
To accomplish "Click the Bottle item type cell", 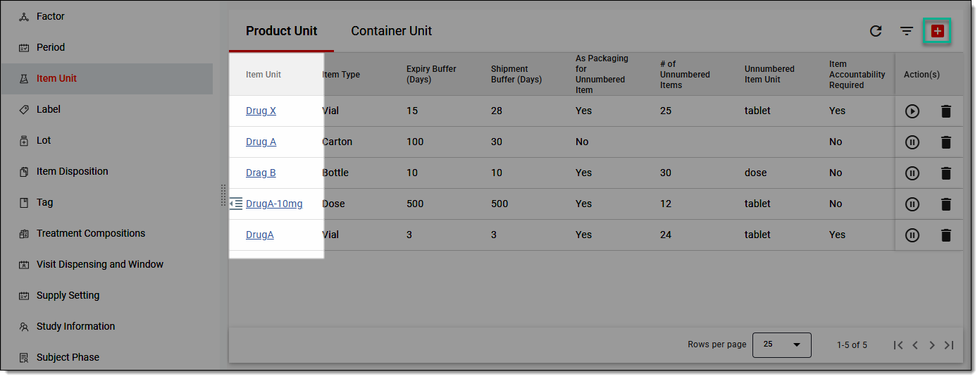I will coord(335,173).
